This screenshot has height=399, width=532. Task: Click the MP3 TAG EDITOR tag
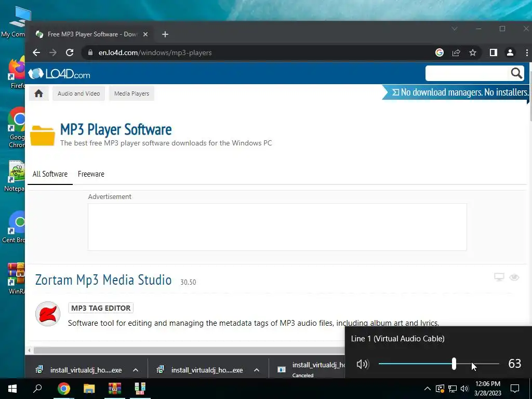point(101,308)
